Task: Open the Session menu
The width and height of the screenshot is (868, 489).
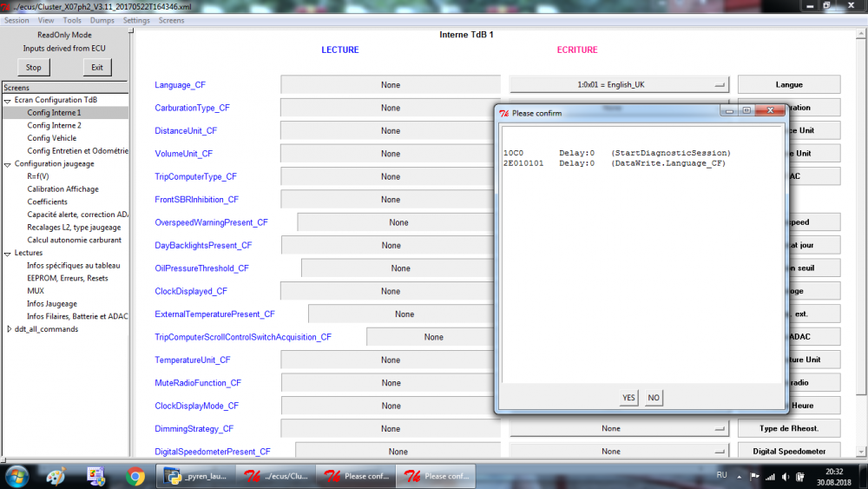Action: tap(16, 21)
